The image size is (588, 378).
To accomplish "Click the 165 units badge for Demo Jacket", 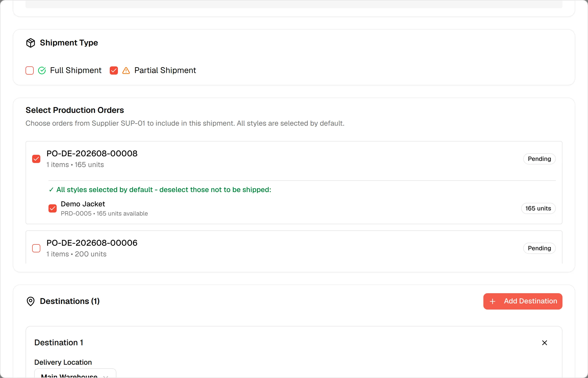I will [x=538, y=208].
